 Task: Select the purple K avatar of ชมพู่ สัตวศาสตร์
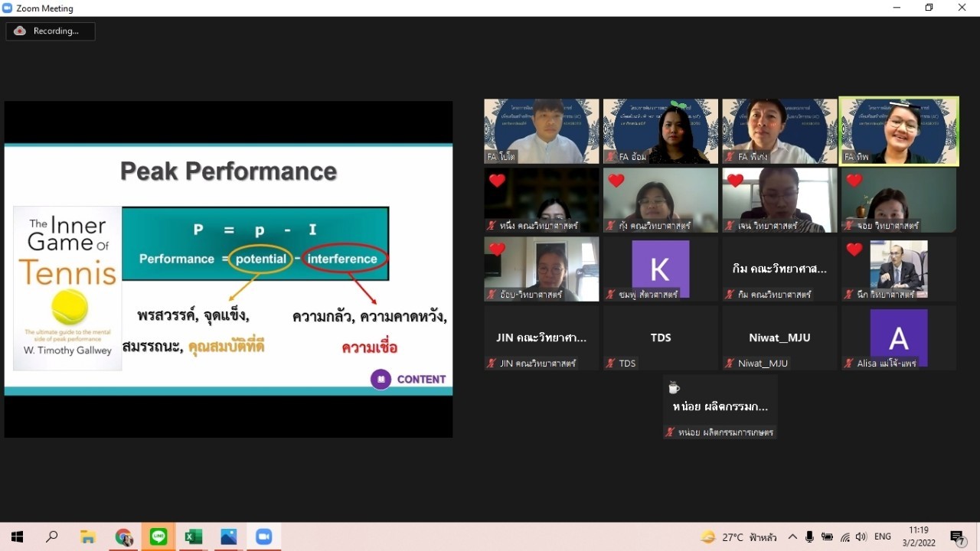(x=660, y=269)
